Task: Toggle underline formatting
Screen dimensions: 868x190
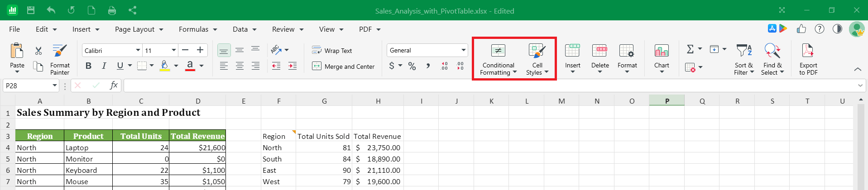Action: pos(120,66)
